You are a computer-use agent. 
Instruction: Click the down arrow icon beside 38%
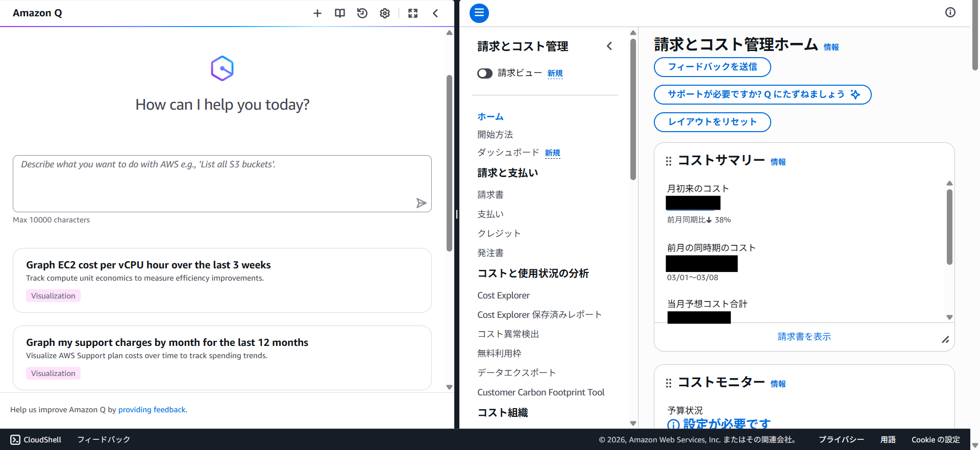pos(709,220)
